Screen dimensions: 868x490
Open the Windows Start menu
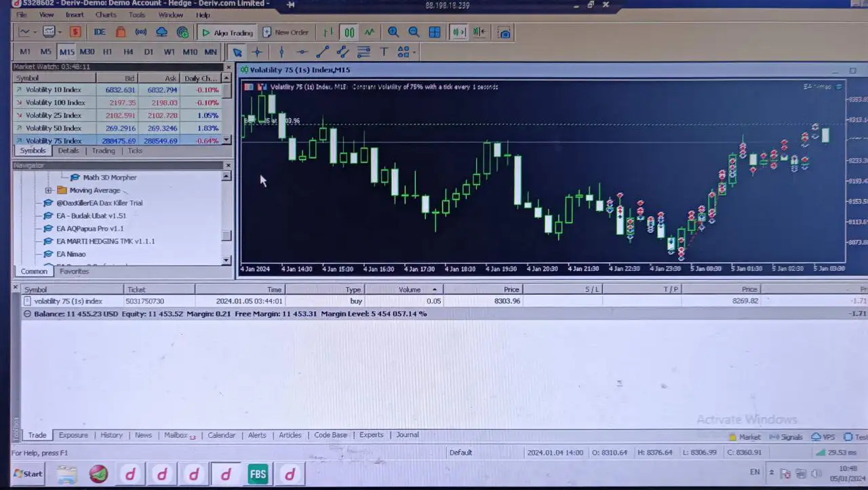click(x=28, y=474)
